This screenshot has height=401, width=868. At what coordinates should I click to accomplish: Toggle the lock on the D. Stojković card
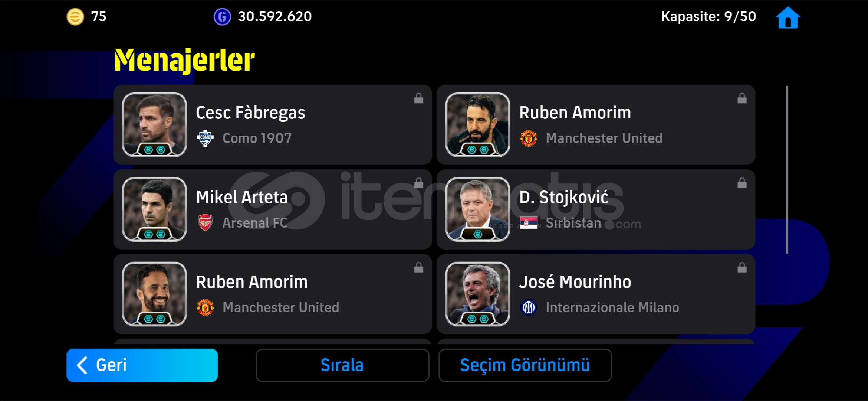click(x=742, y=183)
